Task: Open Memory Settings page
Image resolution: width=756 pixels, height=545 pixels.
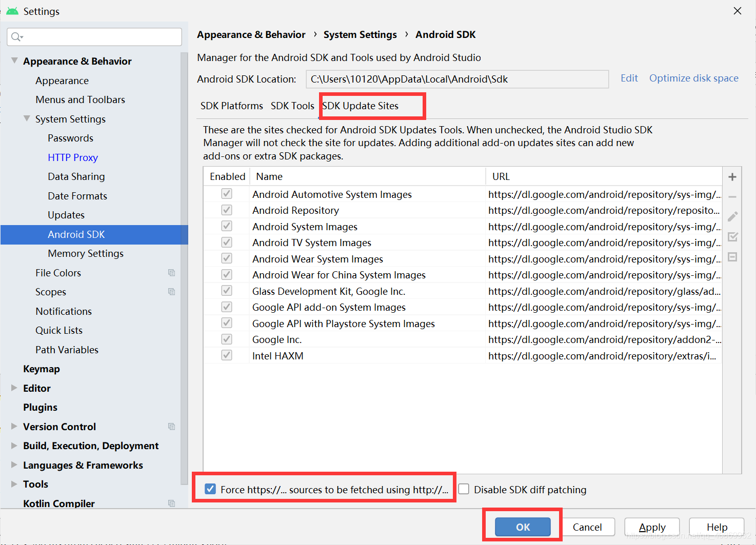Action: point(86,253)
